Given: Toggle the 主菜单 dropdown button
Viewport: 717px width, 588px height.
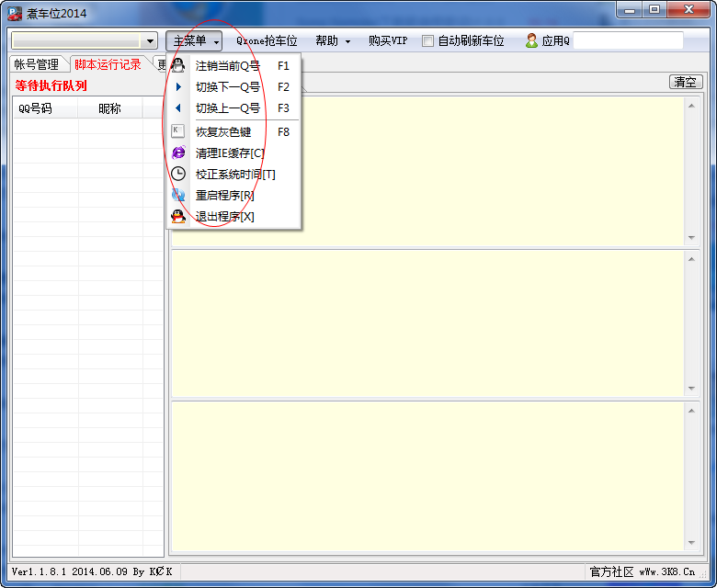Looking at the screenshot, I should (x=194, y=40).
